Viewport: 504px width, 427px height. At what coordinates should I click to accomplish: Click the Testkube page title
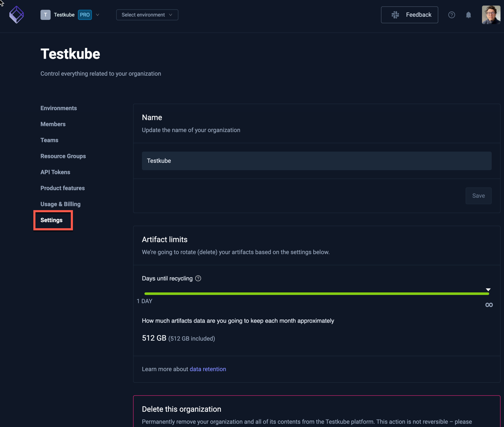[70, 54]
